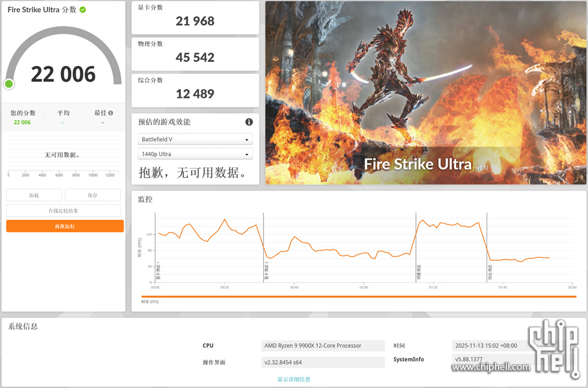Hit the orange 再次运行 button
The width and height of the screenshot is (588, 388).
(x=65, y=226)
